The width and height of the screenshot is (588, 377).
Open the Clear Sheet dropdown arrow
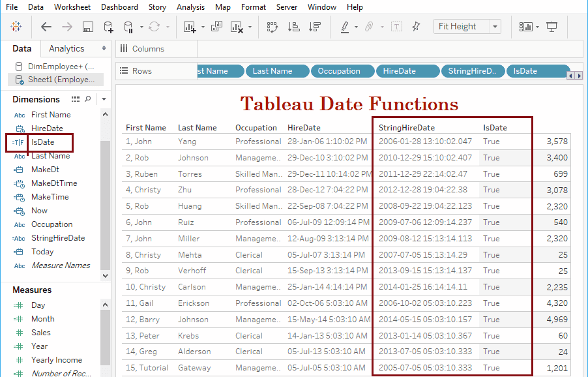click(x=250, y=27)
